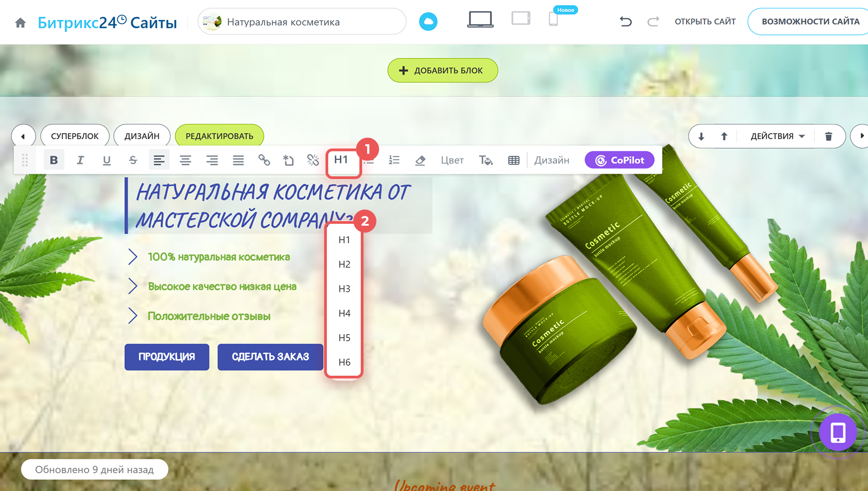Delete block with trash icon

point(829,136)
